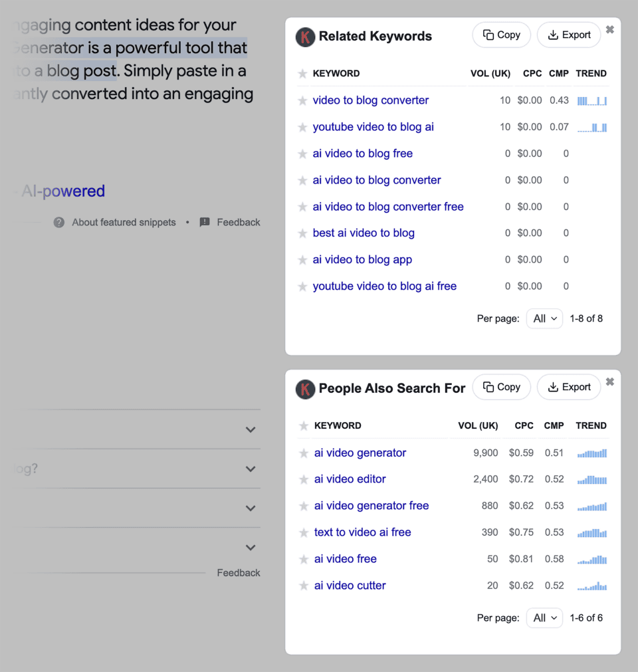Open Per page dropdown in Related Keywords
Viewport: 638px width, 672px height.
click(544, 319)
